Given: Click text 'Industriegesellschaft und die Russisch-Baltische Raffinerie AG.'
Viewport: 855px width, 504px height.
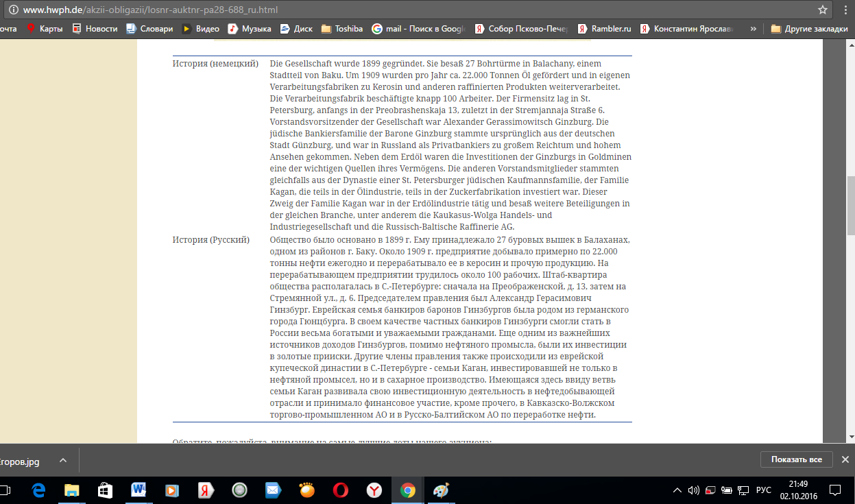Looking at the screenshot, I should tap(392, 227).
